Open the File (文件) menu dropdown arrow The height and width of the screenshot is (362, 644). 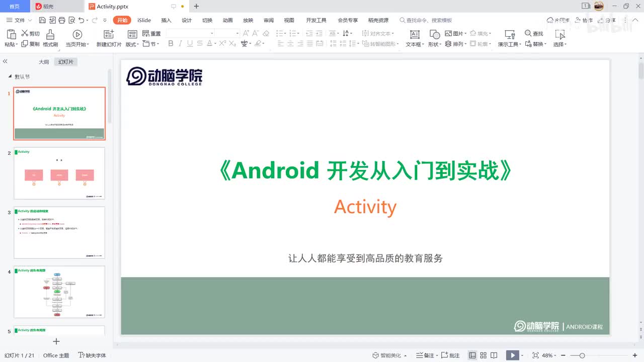tap(30, 21)
